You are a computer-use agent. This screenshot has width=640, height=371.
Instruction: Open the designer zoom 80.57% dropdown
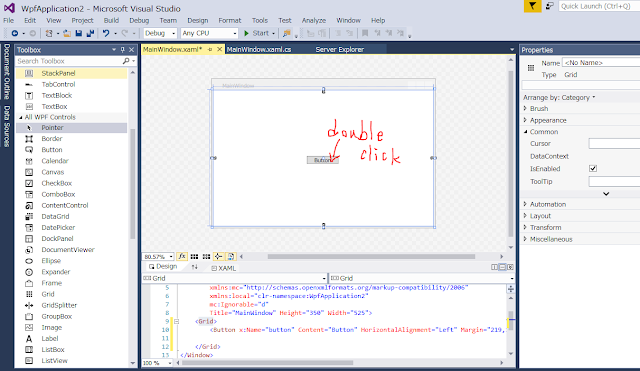click(158, 257)
